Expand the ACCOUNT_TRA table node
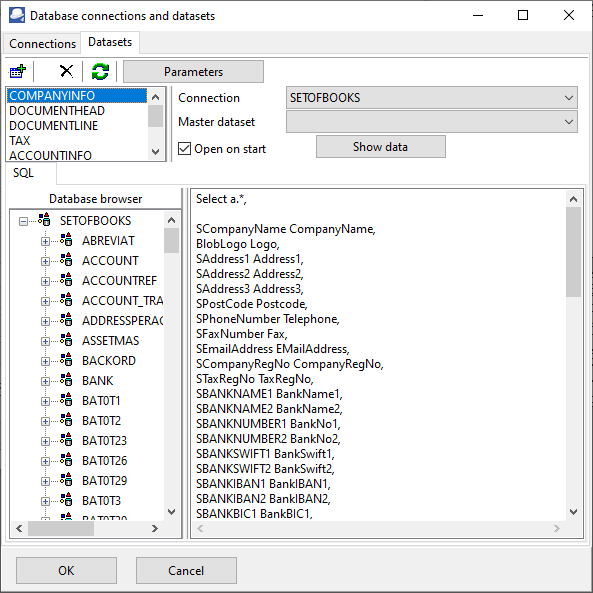 45,301
